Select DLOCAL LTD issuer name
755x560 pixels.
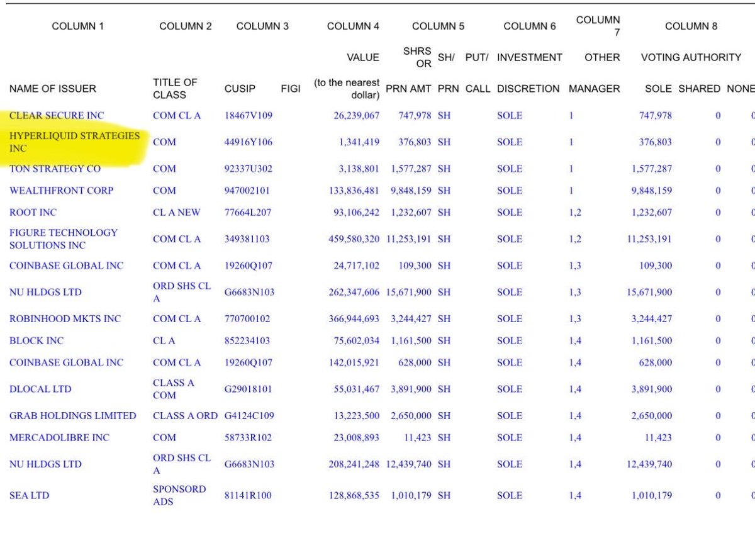tap(40, 389)
